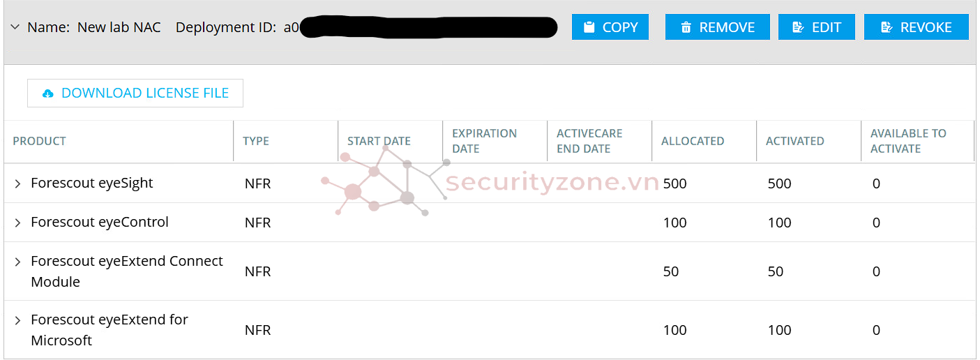Sort by TYPE column header
Viewport: 980px width, 360px height.
256,141
